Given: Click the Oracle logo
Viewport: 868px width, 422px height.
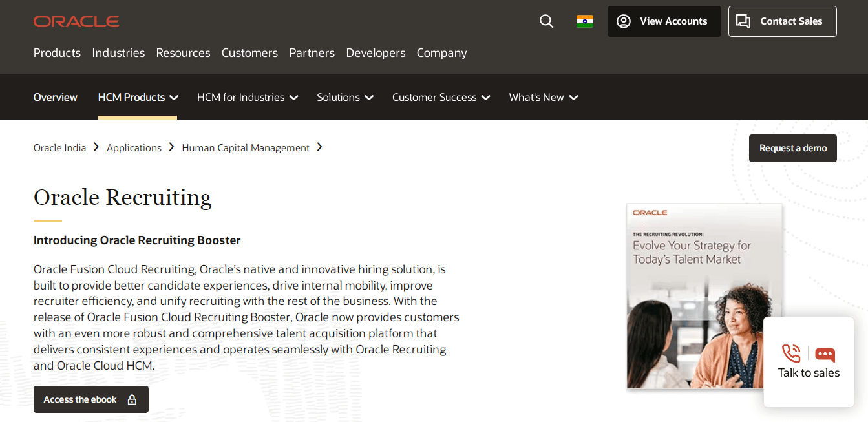Looking at the screenshot, I should point(76,21).
